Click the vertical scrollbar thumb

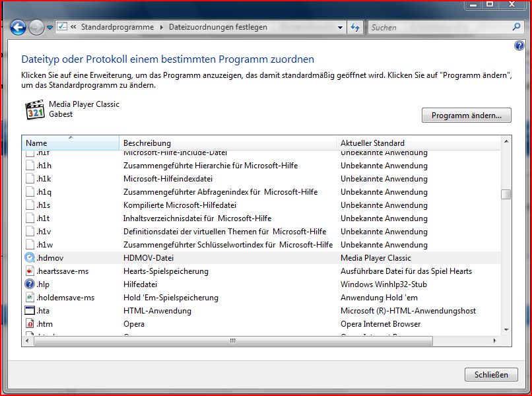(506, 195)
